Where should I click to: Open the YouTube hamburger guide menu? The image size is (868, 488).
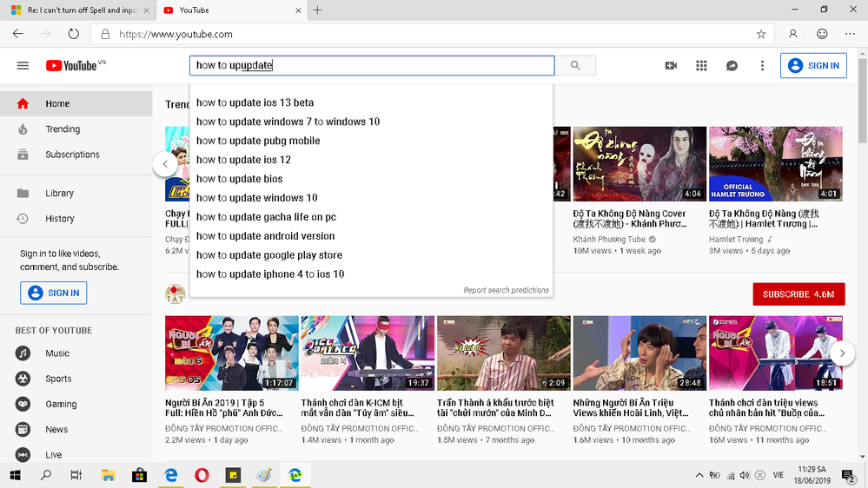click(23, 66)
